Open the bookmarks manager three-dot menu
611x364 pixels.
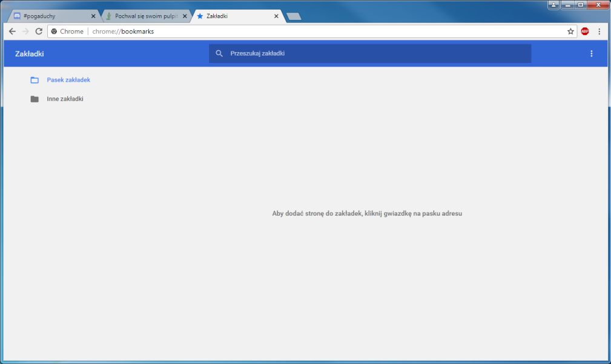pyautogui.click(x=592, y=54)
